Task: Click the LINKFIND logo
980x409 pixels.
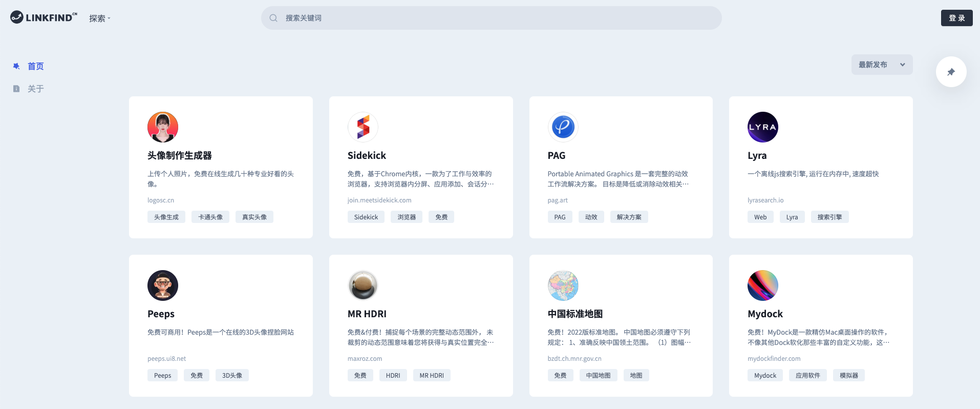Action: pyautogui.click(x=44, y=17)
